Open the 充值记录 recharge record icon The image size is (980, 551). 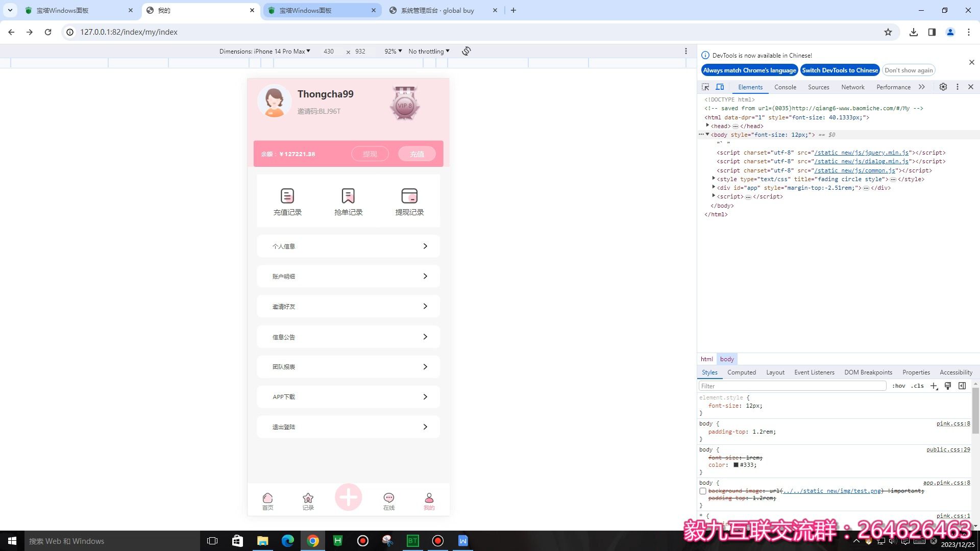[287, 196]
